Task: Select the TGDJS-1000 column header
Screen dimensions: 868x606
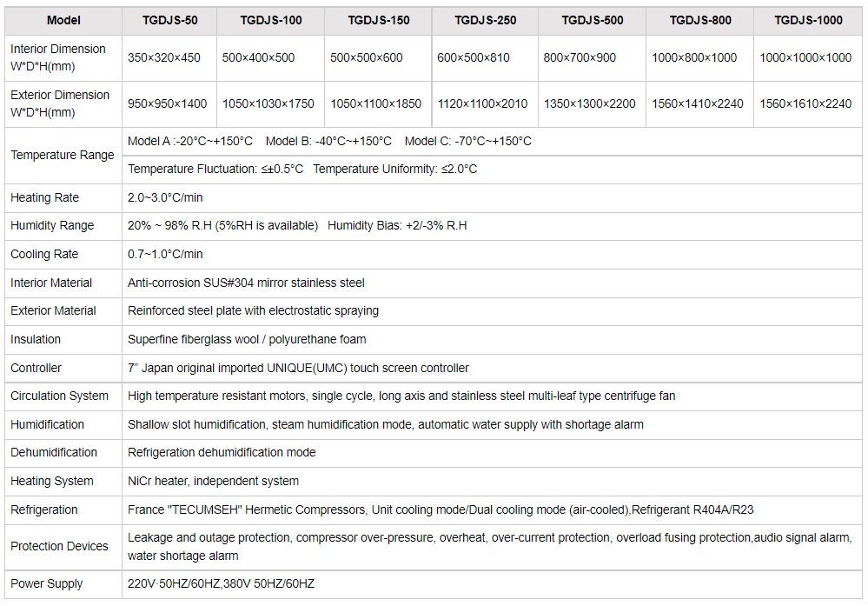Action: (808, 20)
